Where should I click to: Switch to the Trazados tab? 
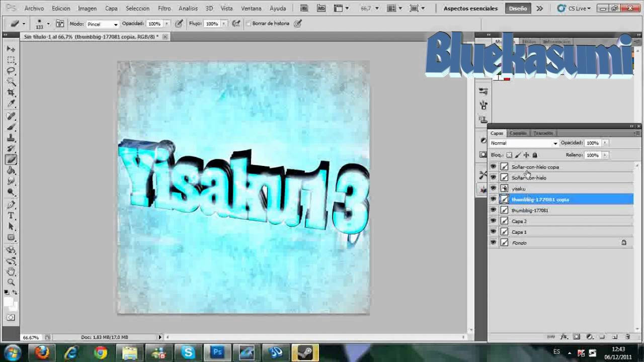[x=543, y=133]
